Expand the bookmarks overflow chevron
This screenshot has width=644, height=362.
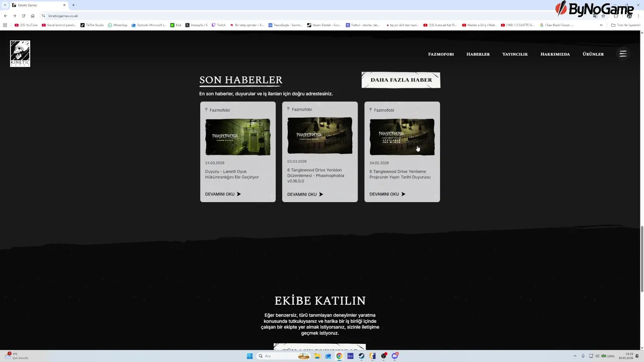pyautogui.click(x=601, y=25)
